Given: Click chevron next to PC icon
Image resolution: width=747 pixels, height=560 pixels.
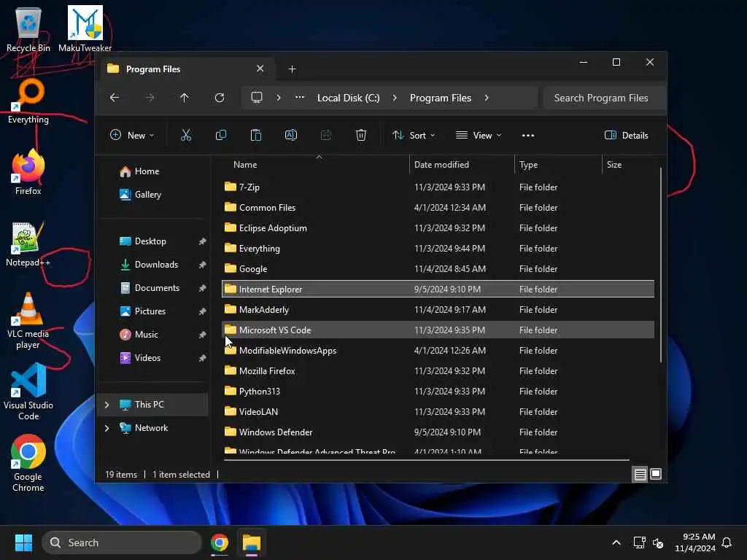Looking at the screenshot, I should (278, 98).
